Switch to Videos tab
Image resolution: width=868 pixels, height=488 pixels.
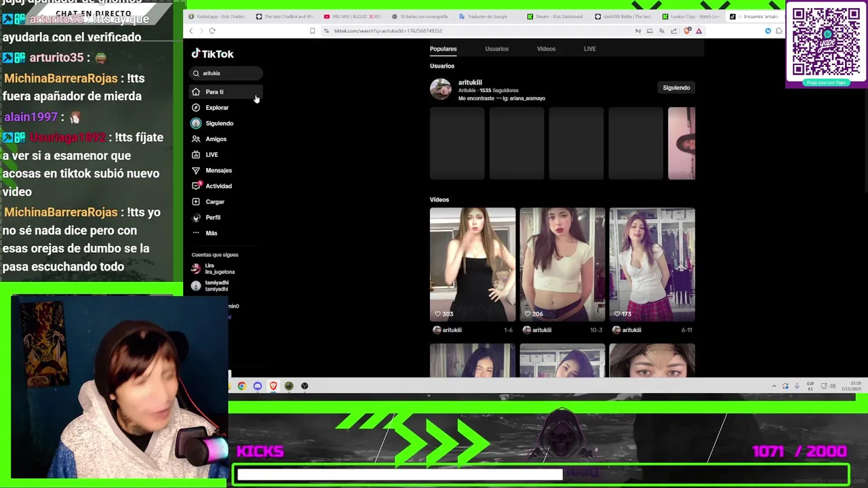click(546, 49)
